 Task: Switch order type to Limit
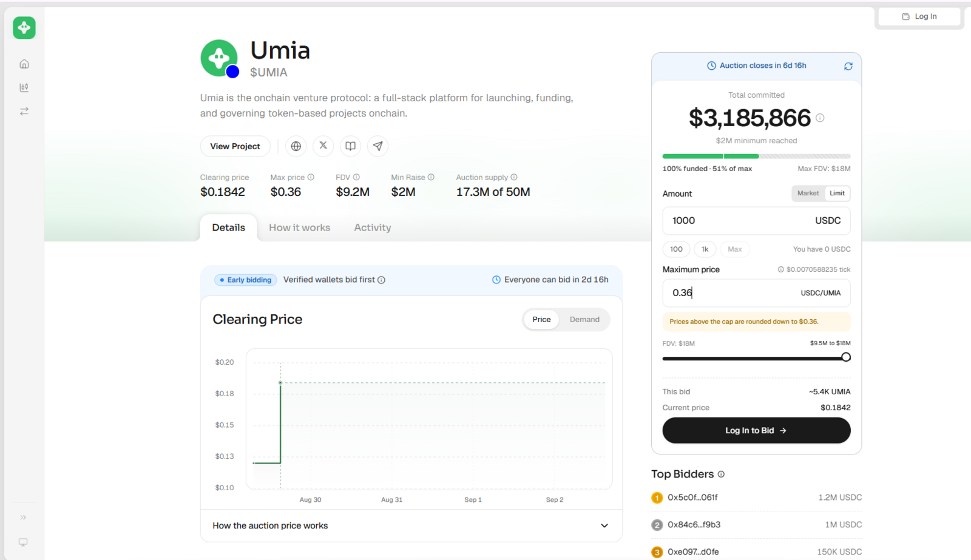837,193
